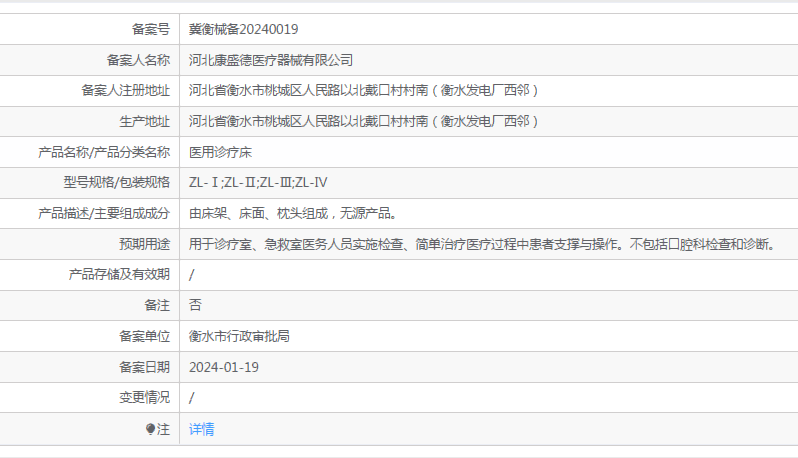798x458 pixels.
Task: Click the 产品存储及有效期 label
Action: 119,275
